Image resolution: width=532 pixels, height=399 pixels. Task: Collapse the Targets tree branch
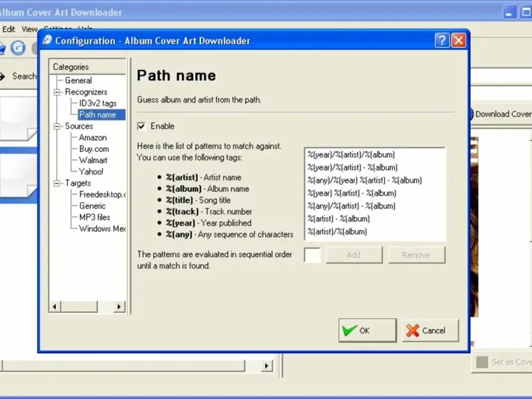pyautogui.click(x=57, y=184)
